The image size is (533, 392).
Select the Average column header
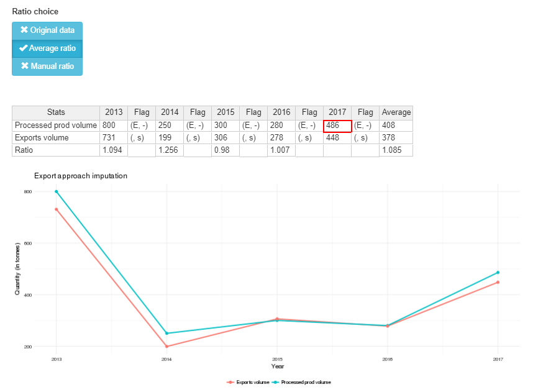click(x=396, y=112)
